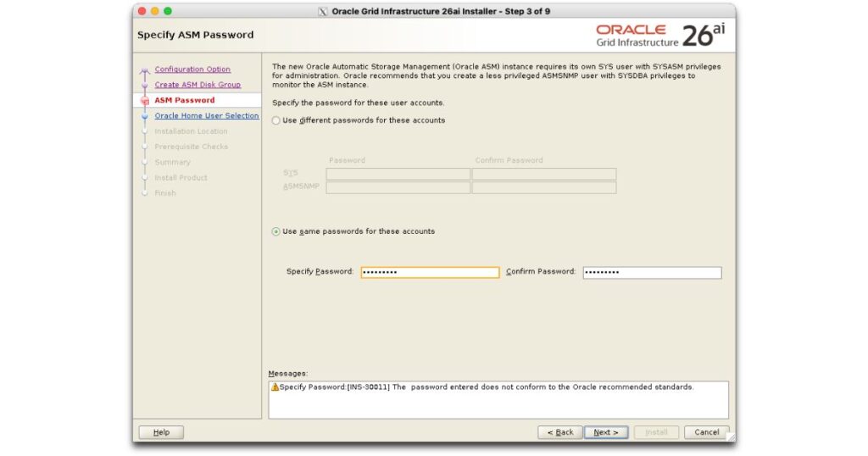Click the window resize grip corner
Screen dimensions: 868x456
click(x=731, y=437)
